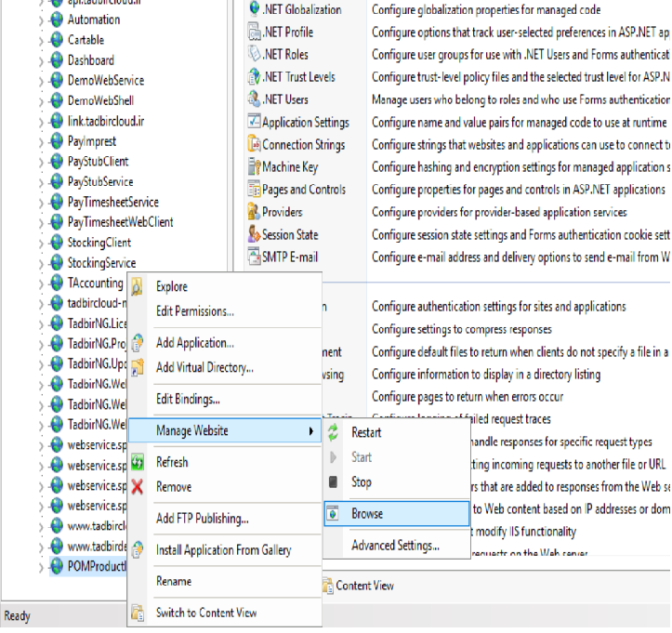The width and height of the screenshot is (672, 633).
Task: Click the Explore folder icon in context menu
Action: point(138,286)
